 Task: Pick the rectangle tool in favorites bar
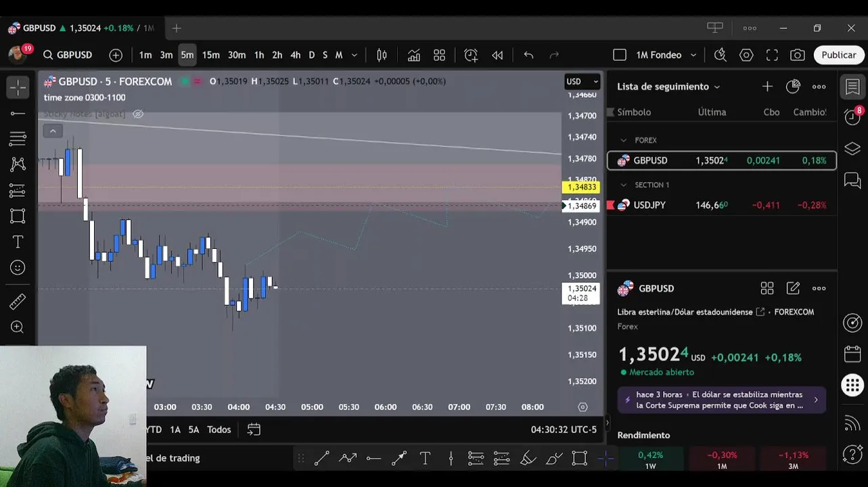(x=580, y=459)
